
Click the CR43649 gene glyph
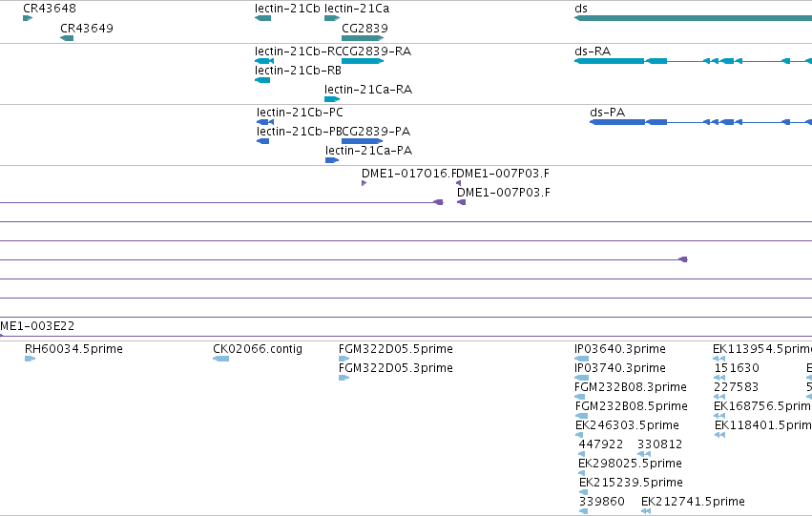pos(67,38)
